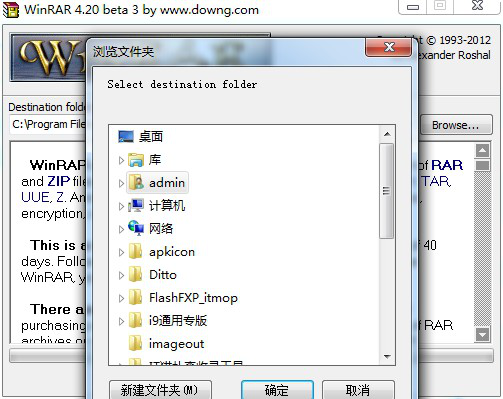Confirm folder choice with 确定 button
The height and width of the screenshot is (399, 503).
tap(277, 390)
